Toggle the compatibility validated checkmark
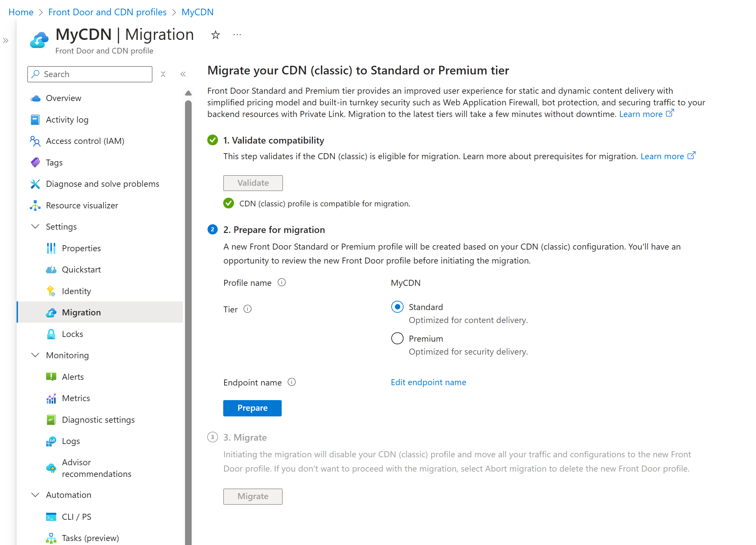Image resolution: width=756 pixels, height=545 pixels. coord(228,203)
